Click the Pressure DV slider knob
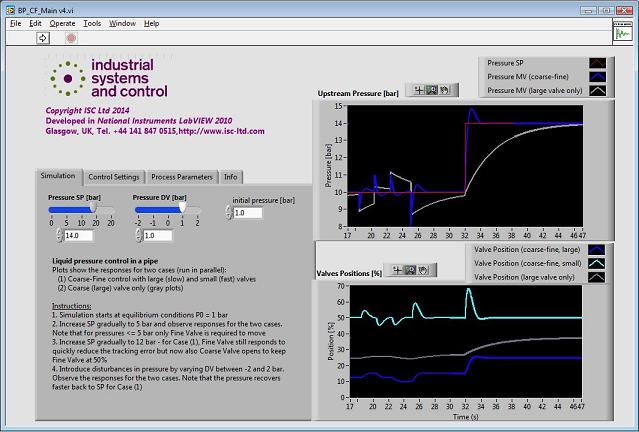 tap(183, 207)
